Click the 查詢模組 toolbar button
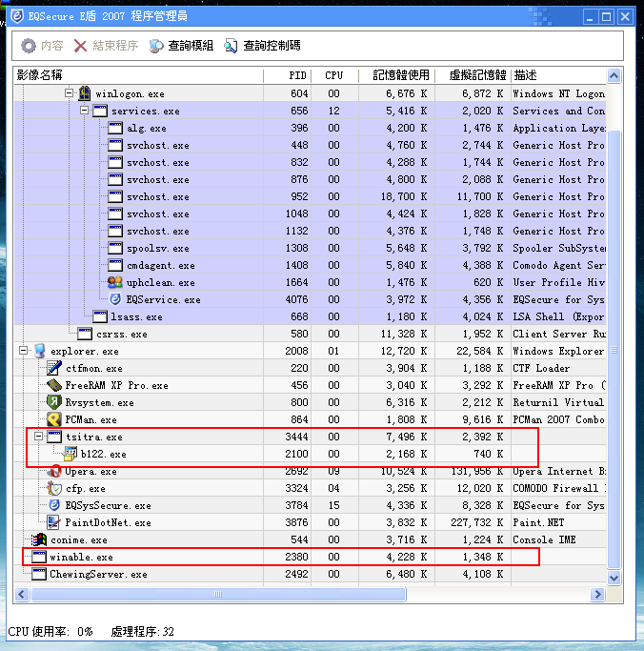Viewport: 644px width, 651px height. pos(182,46)
